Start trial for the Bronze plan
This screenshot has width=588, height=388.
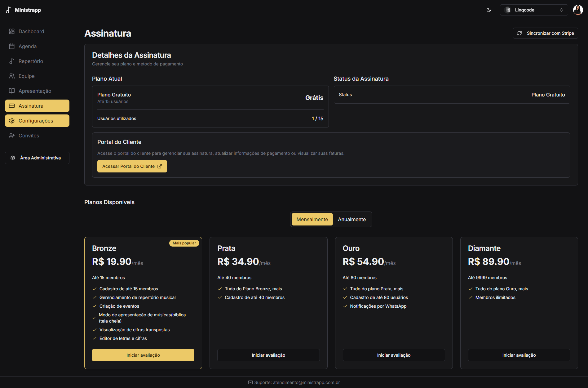coord(143,355)
